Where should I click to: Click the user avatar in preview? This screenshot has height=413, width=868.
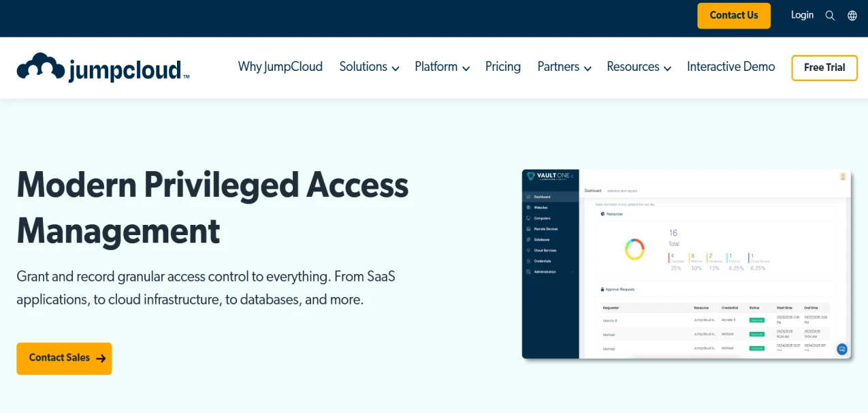click(843, 177)
